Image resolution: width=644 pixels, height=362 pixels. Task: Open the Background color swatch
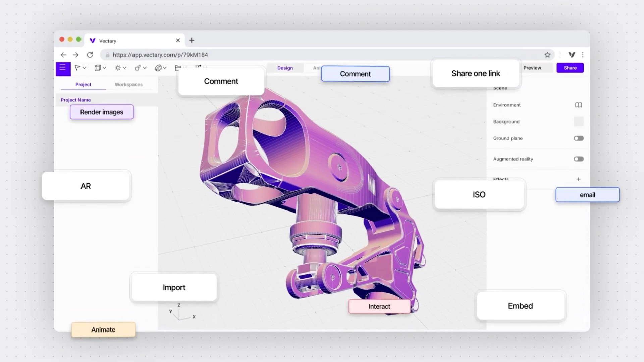click(578, 122)
